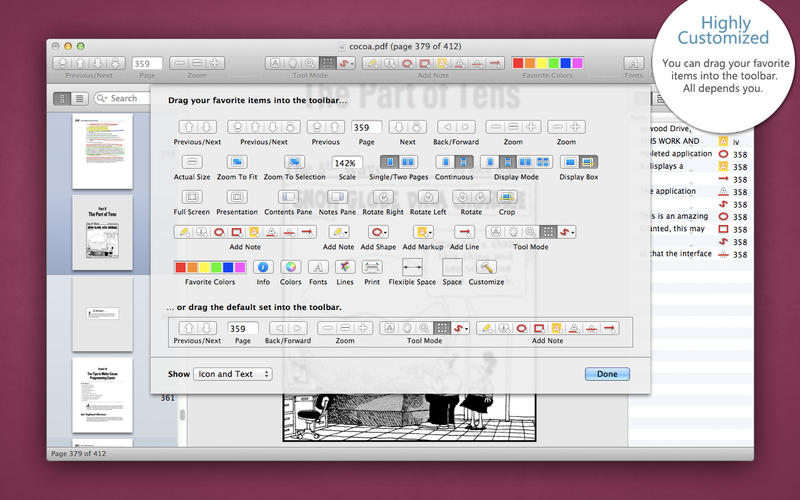Select the Print icon
The image size is (800, 500).
click(372, 267)
